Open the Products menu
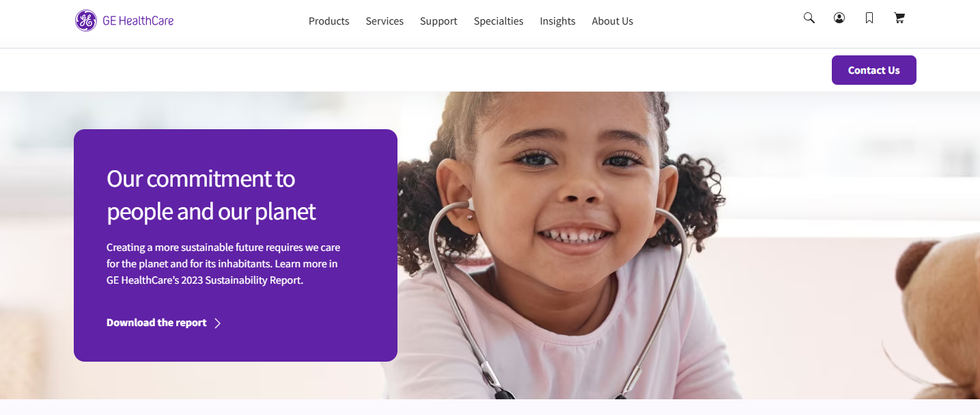 point(328,21)
